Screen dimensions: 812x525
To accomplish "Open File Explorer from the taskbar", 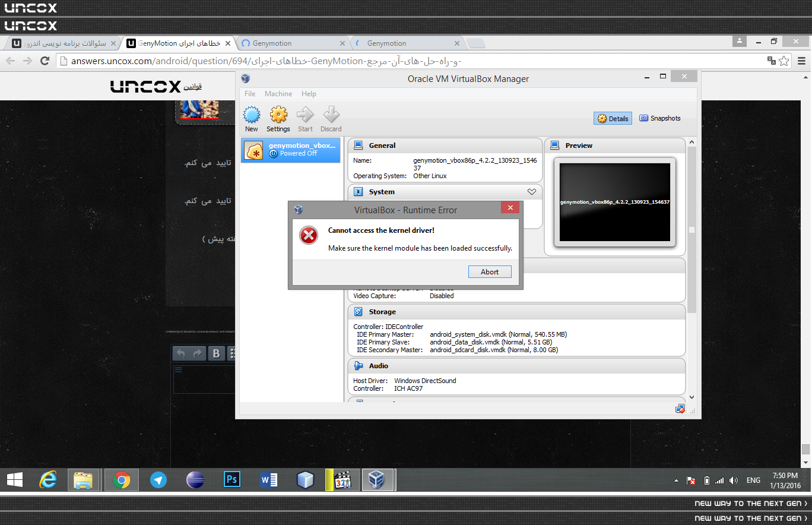I will pos(83,480).
